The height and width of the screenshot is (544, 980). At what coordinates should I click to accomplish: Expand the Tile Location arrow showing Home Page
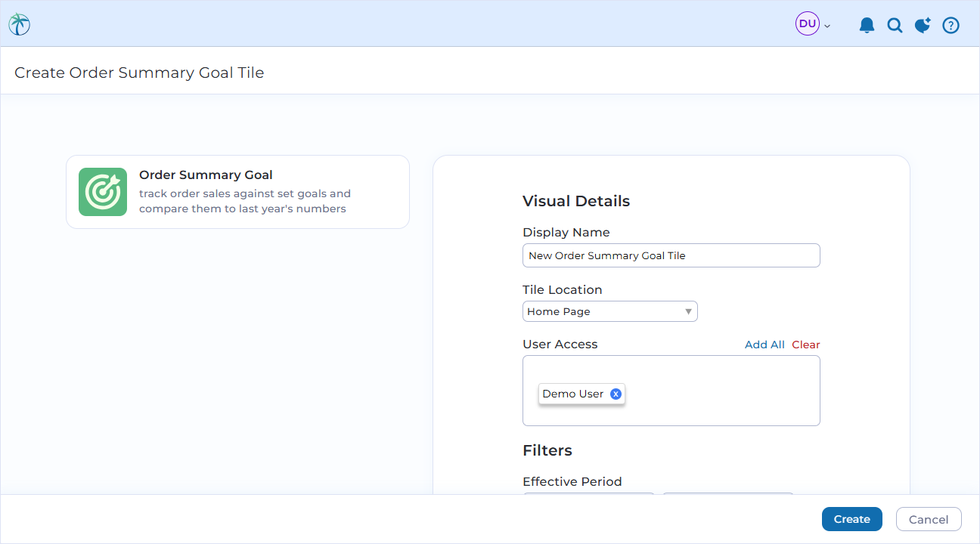click(x=688, y=311)
